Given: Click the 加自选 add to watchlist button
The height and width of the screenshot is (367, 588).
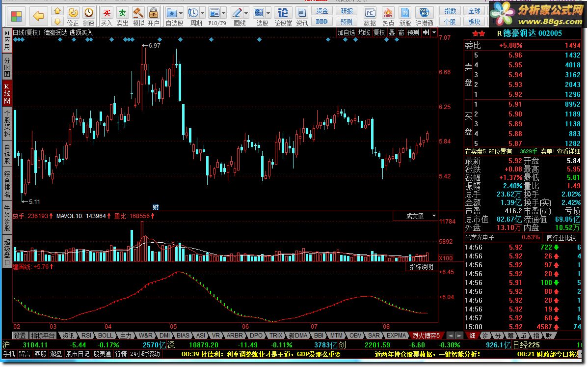Looking at the screenshot, I should point(346,32).
